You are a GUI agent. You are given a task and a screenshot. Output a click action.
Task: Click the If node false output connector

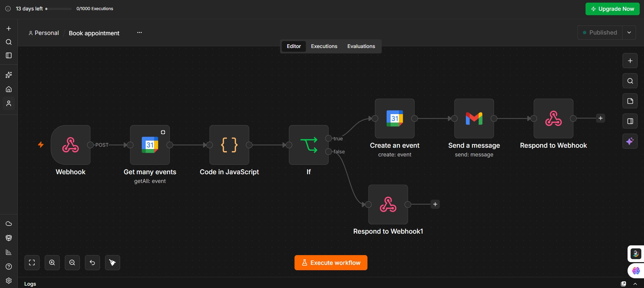(329, 152)
